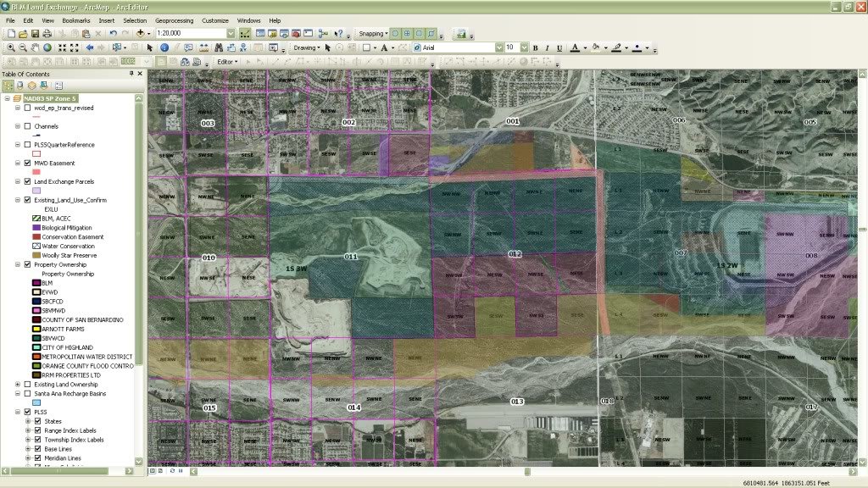Enable the wcd_ep_trans_revised layer checkbox

[x=27, y=108]
